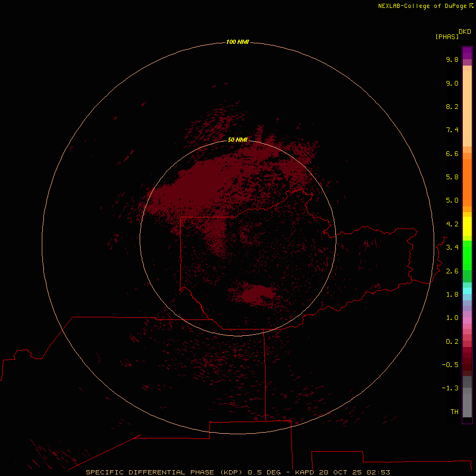Click the 9.8 value on the color scale
This screenshot has width=476, height=476.
click(x=452, y=59)
